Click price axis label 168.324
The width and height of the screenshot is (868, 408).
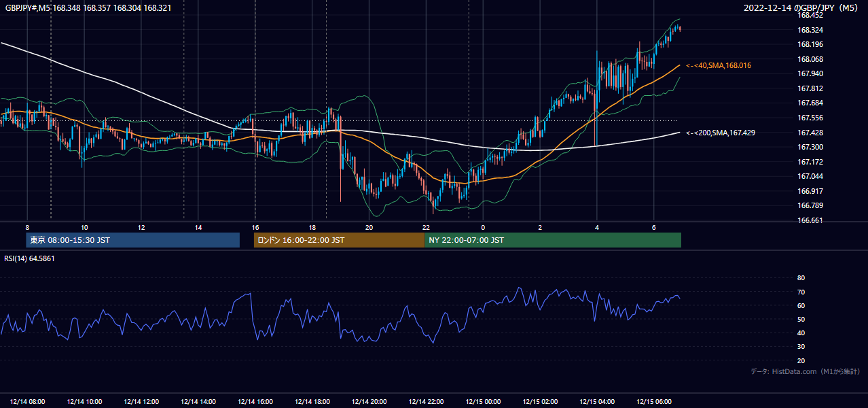(810, 30)
